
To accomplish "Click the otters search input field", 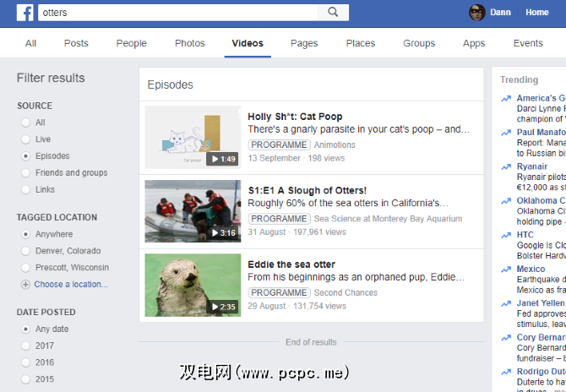I will [177, 13].
